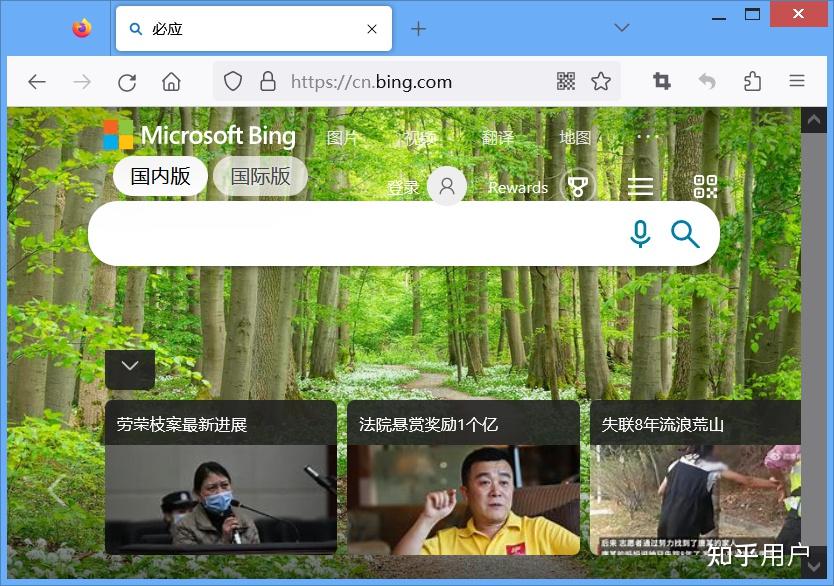834x586 pixels.
Task: Open the 翻译 section in Bing
Action: tap(497, 138)
